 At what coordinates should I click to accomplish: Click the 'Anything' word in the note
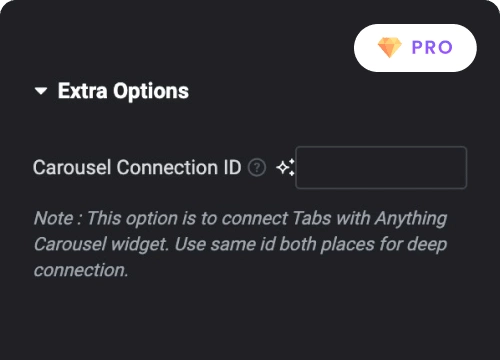click(411, 219)
